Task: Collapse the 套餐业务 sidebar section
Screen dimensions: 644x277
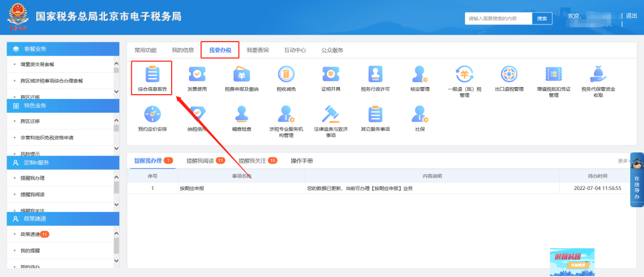Action: (x=63, y=49)
